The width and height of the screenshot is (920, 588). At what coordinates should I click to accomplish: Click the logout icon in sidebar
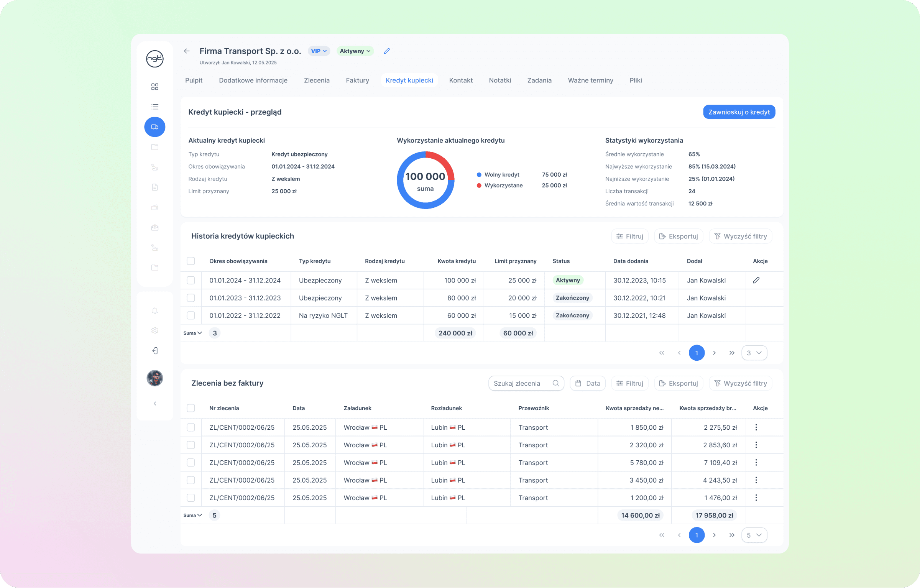154,351
